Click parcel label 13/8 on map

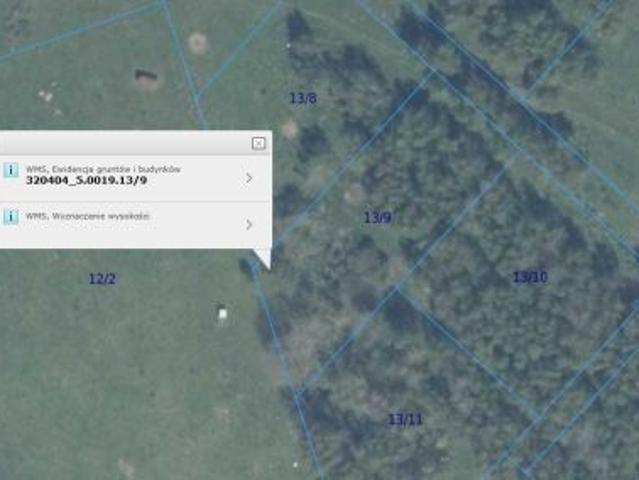pos(303,98)
